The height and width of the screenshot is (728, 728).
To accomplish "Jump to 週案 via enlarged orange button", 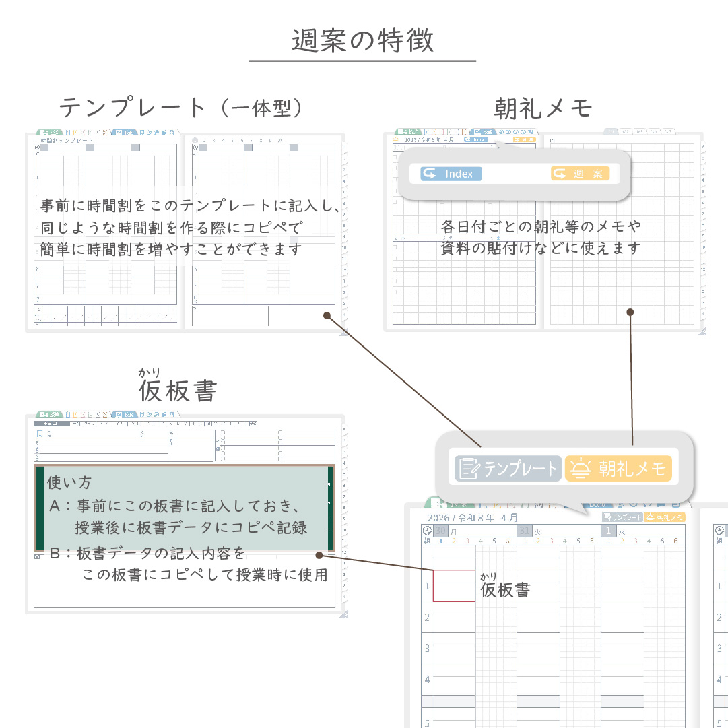I will click(x=580, y=174).
